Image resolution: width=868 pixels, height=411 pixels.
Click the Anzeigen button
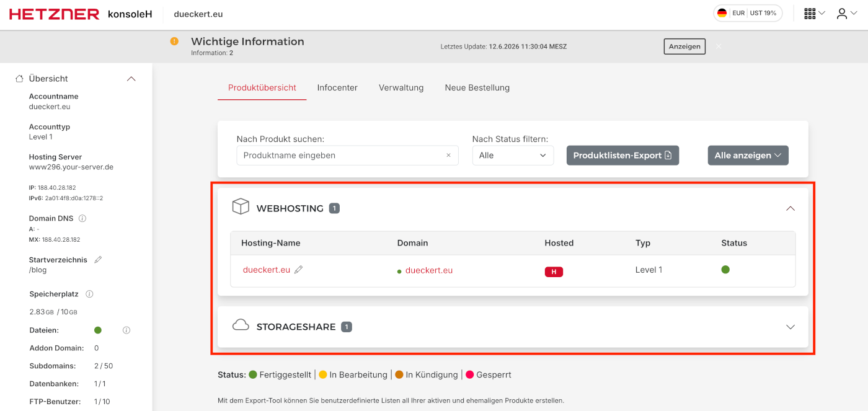[x=684, y=46]
